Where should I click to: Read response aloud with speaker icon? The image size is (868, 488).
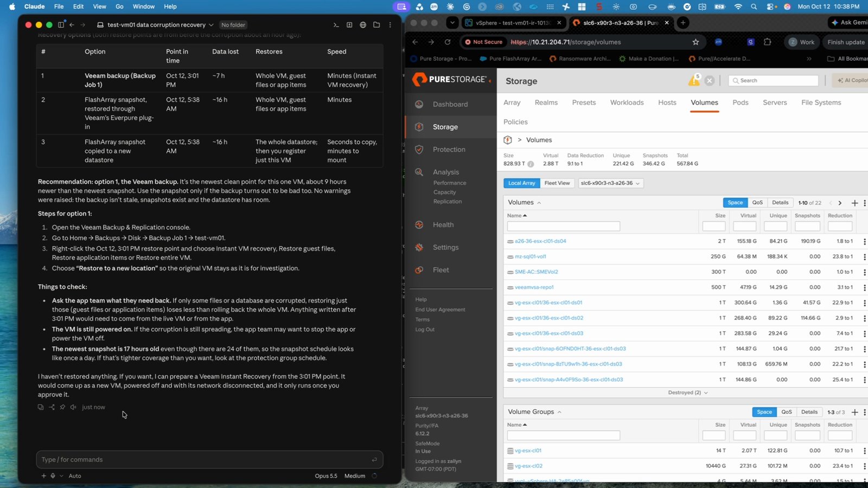point(73,407)
